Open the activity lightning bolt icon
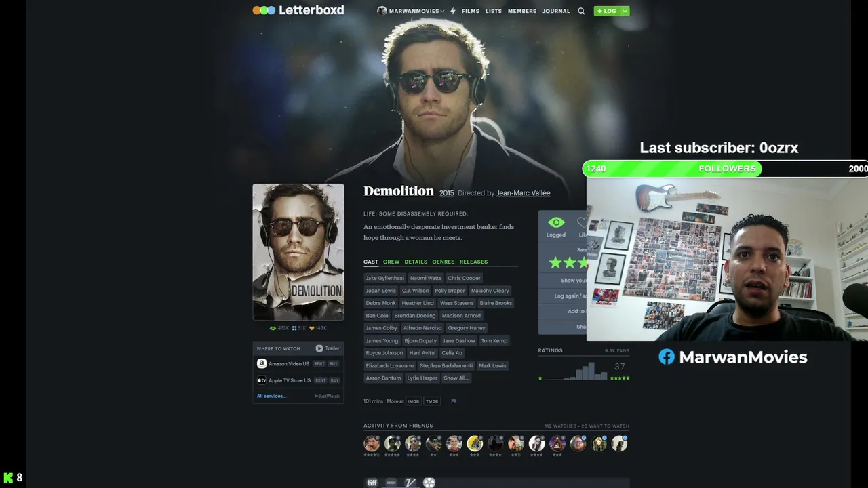 [453, 11]
